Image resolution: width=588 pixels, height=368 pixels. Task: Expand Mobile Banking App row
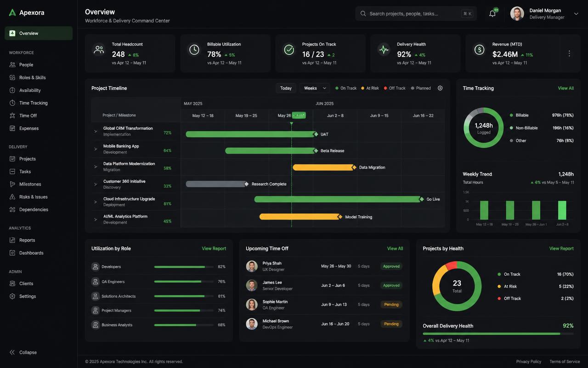click(x=96, y=149)
